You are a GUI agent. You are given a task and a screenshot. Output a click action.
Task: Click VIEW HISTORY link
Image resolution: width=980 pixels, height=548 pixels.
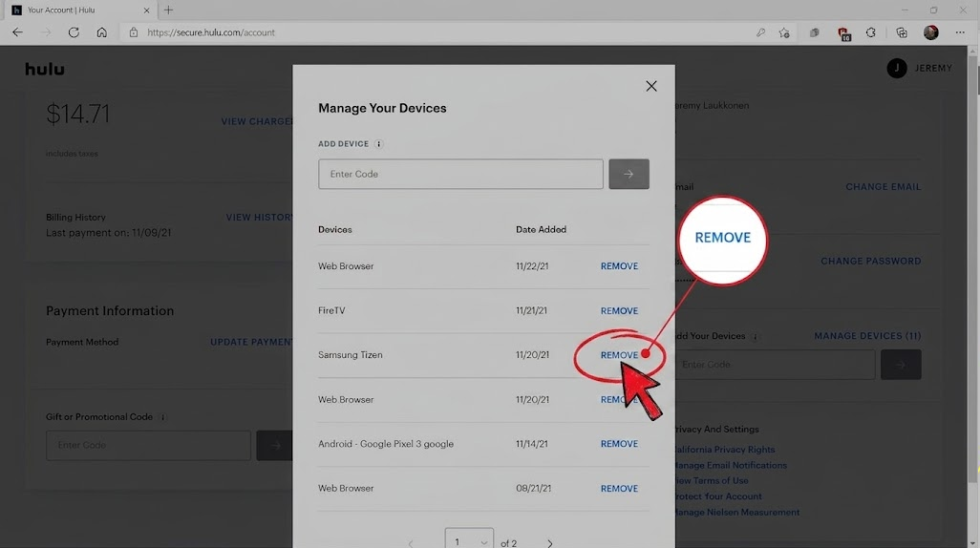259,218
